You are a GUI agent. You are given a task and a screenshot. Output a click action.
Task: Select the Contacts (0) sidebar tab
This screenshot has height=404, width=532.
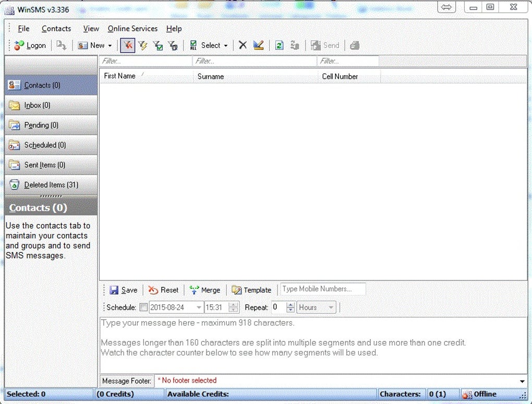51,85
